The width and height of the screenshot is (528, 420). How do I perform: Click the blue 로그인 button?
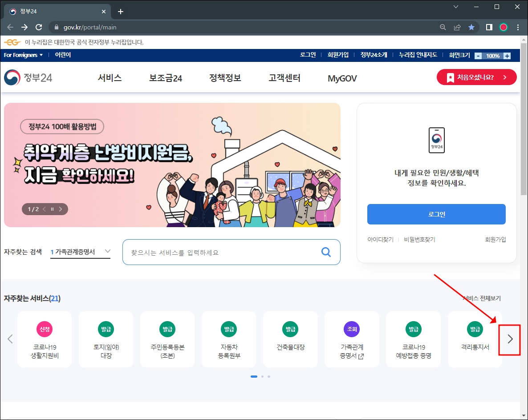tap(436, 214)
